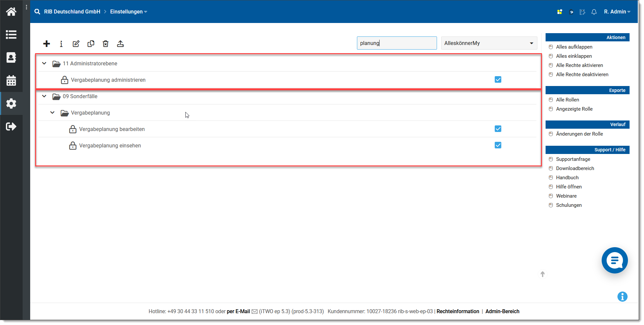Open the Einstellungen dropdown menu
This screenshot has width=644, height=325.
click(129, 12)
